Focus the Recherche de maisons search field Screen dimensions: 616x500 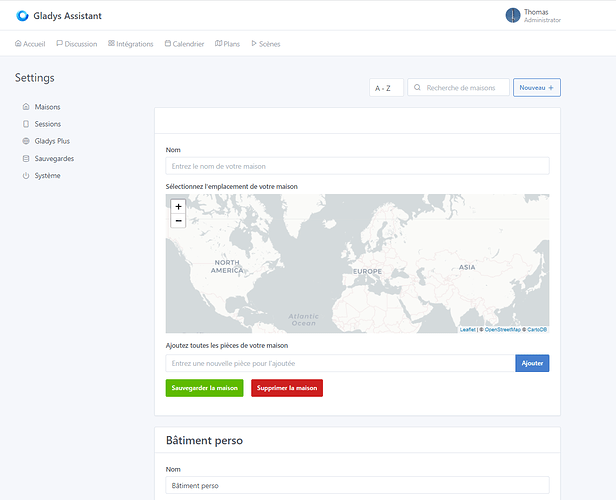[458, 88]
